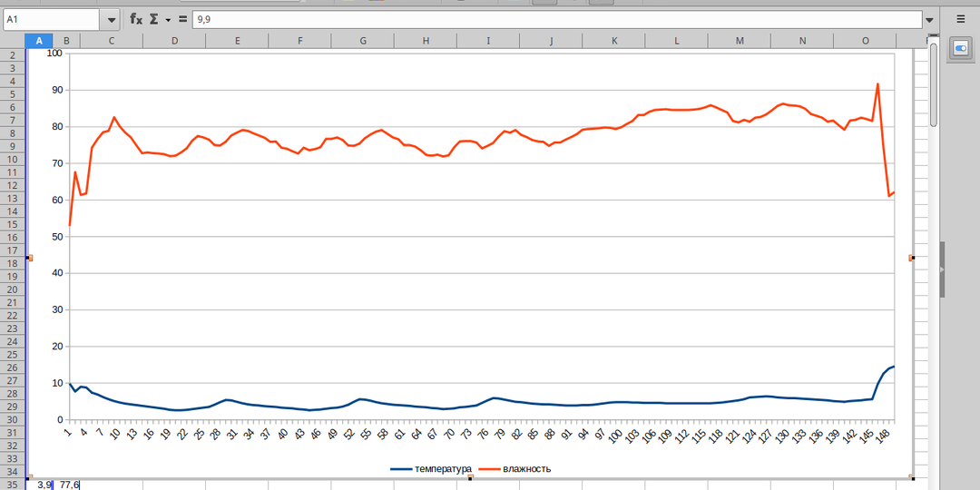
Task: Open the Function Wizard (fx) icon
Action: [x=135, y=19]
